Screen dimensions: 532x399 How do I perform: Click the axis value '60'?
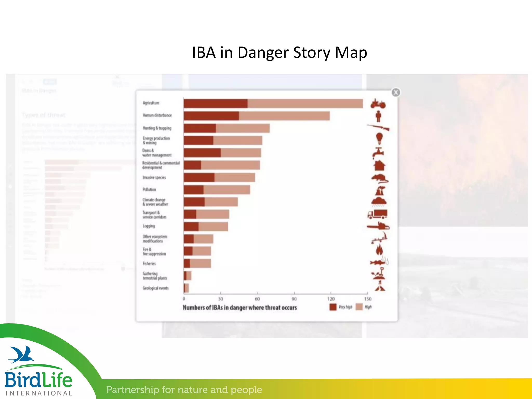click(257, 299)
